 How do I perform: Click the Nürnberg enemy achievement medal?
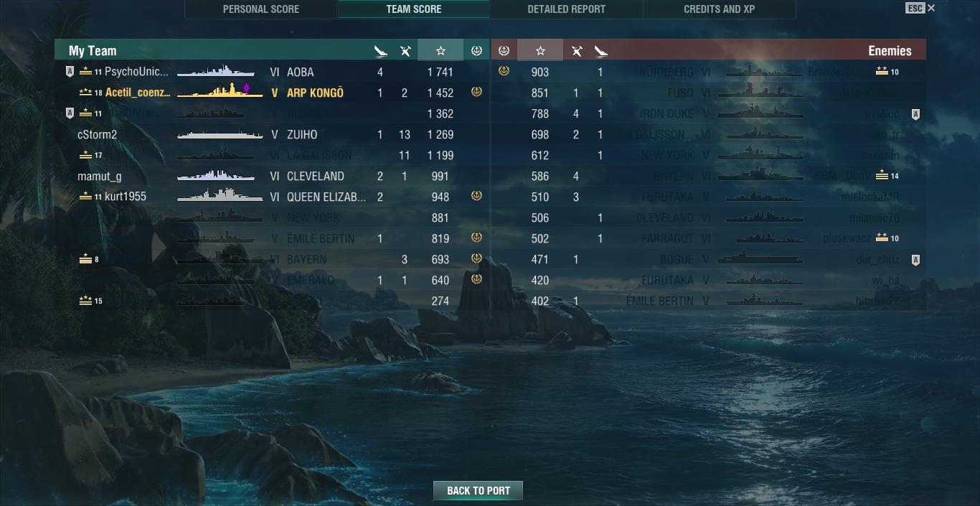point(504,71)
